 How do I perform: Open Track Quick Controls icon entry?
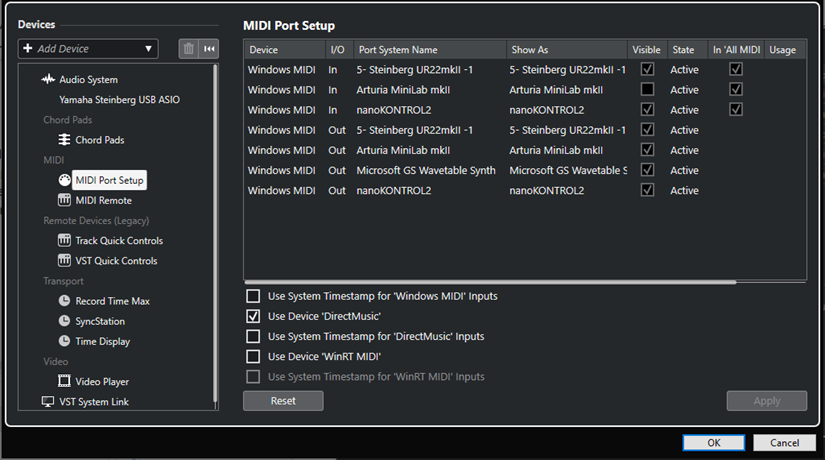click(65, 241)
